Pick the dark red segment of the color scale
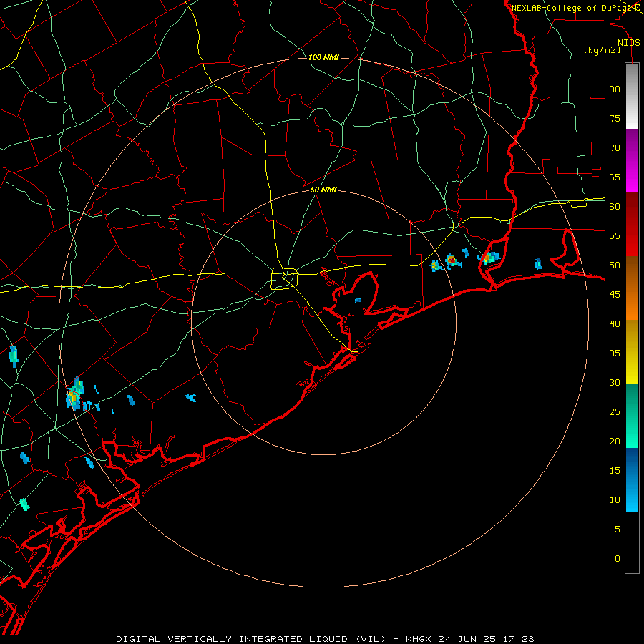The height and width of the screenshot is (644, 644). pyautogui.click(x=632, y=224)
